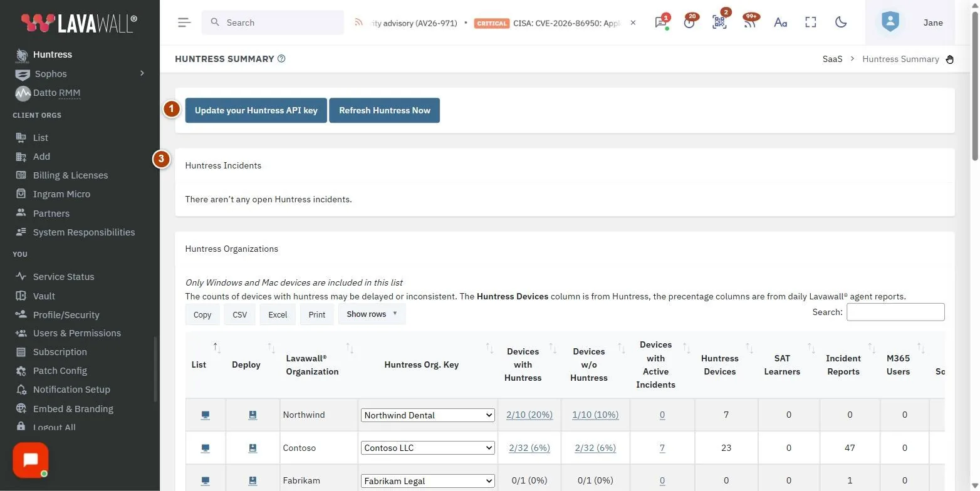Image resolution: width=980 pixels, height=491 pixels.
Task: Click Refresh Huntress Now
Action: click(x=384, y=110)
